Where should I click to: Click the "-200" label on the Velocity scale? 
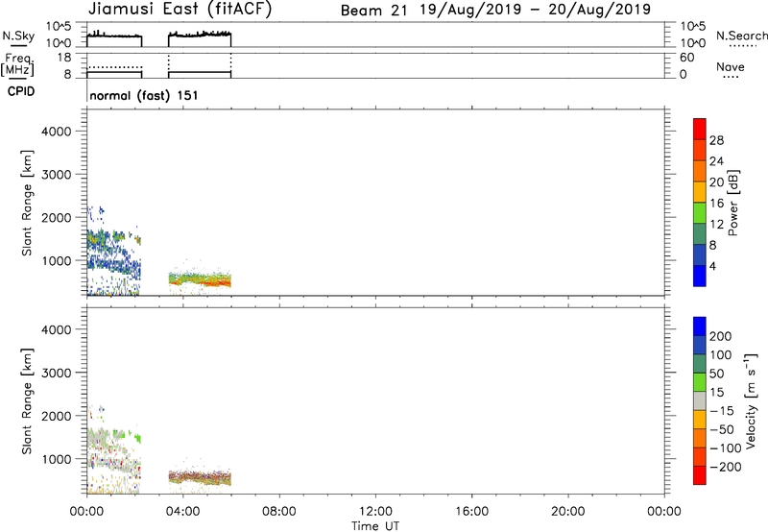click(726, 467)
